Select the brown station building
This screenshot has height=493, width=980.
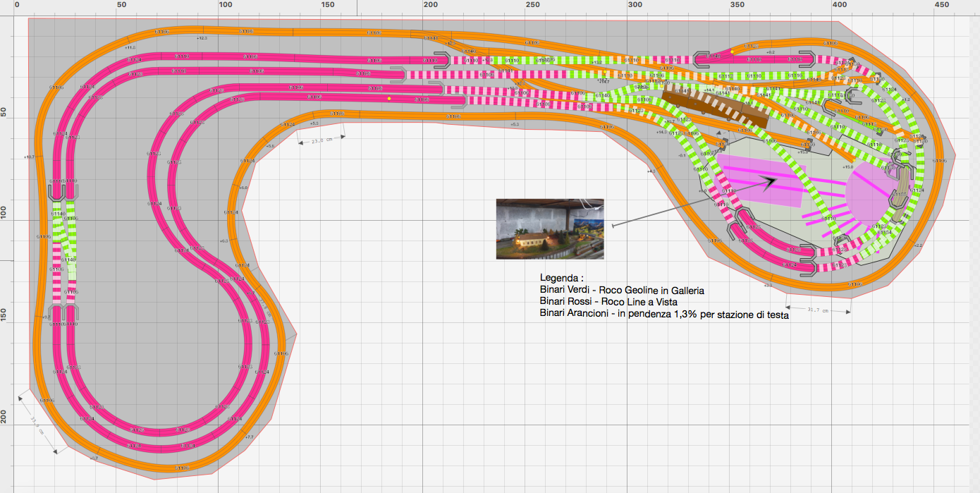tap(713, 105)
